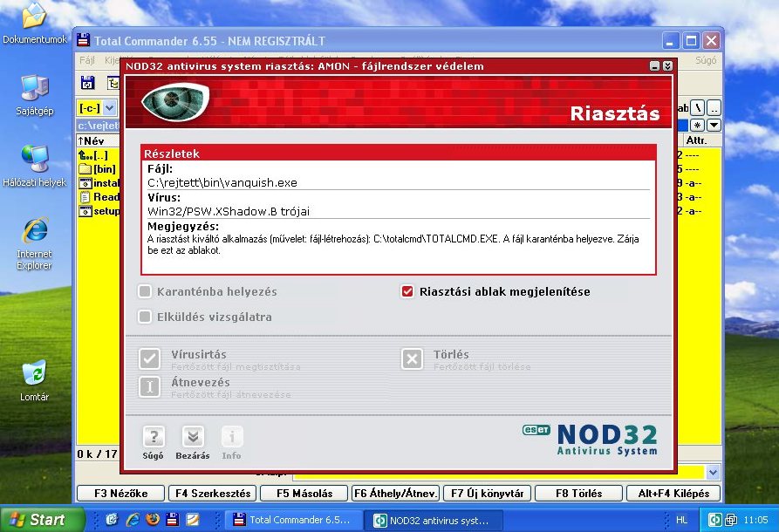Image resolution: width=779 pixels, height=532 pixels.
Task: Select Internet Explorer desktop icon
Action: click(34, 243)
